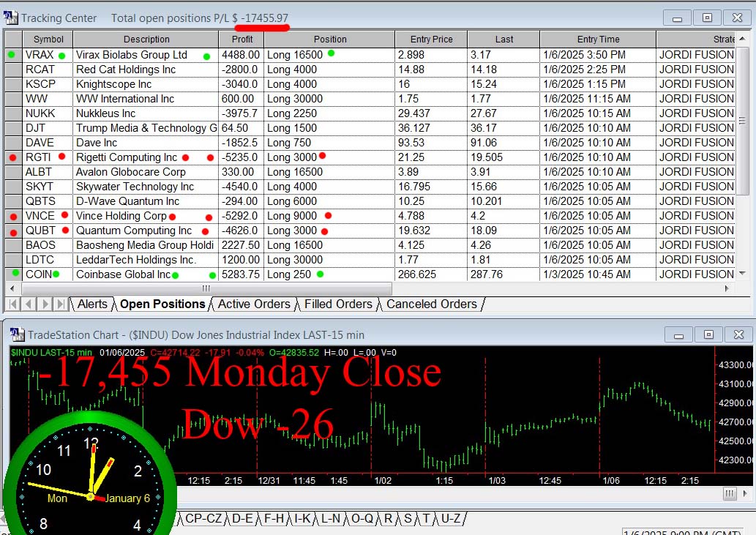Sort positions by the Profit column header

[242, 39]
